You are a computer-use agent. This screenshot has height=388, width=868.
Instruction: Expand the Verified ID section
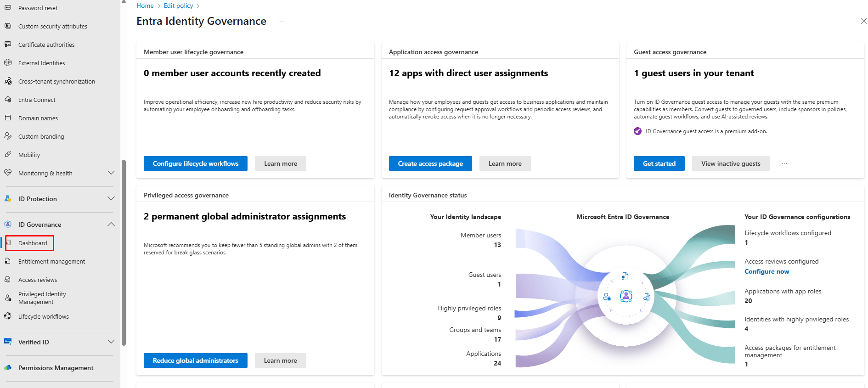111,342
